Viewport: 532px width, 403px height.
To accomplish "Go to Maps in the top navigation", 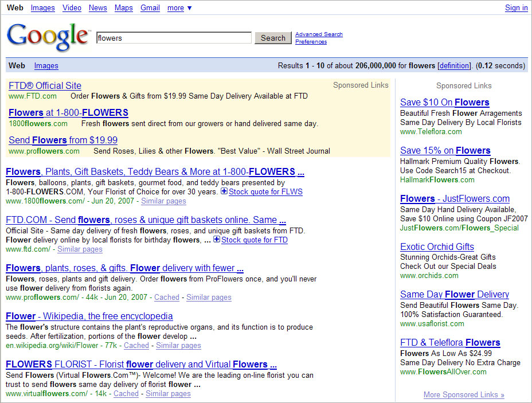I will (x=123, y=8).
